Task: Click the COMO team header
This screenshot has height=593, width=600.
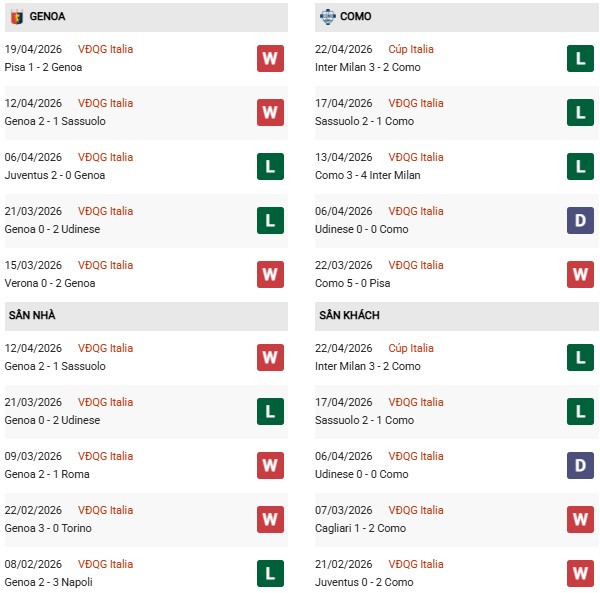Action: click(355, 17)
